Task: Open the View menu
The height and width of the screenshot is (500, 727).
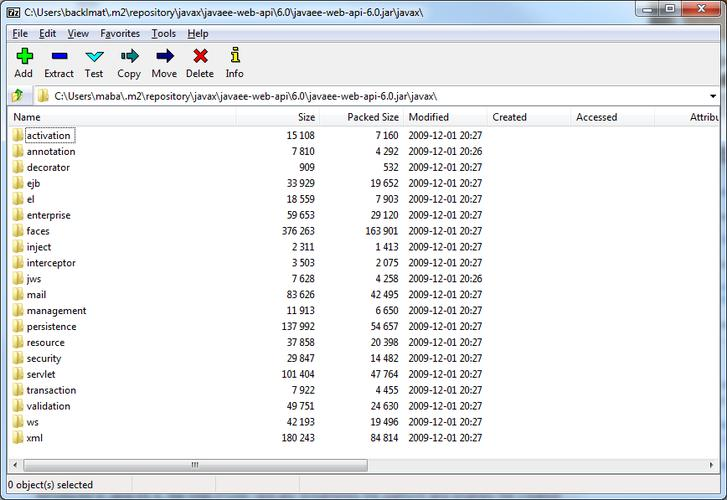Action: tap(78, 33)
